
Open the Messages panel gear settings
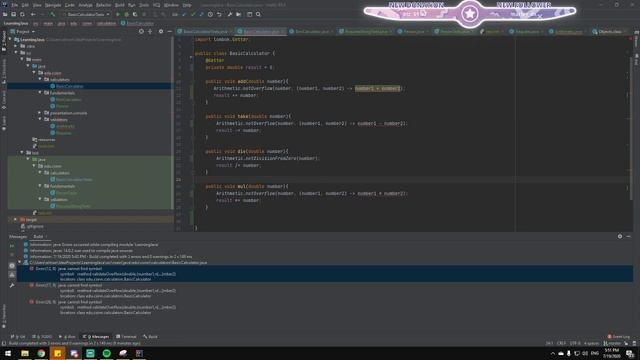coord(620,236)
